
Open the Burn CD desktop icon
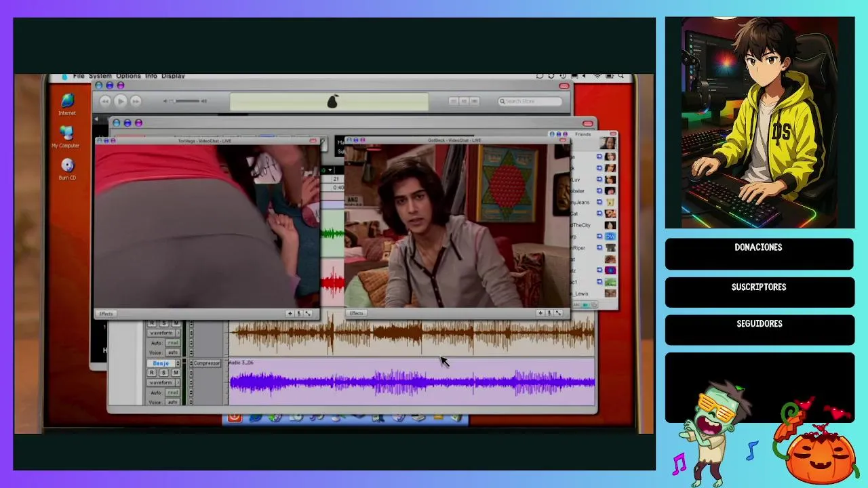(67, 169)
